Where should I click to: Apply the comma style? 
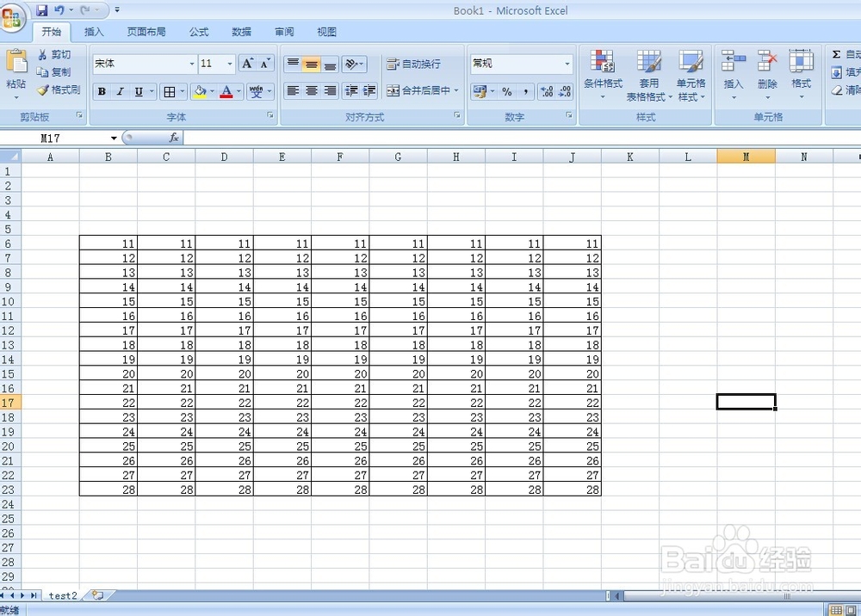pos(525,91)
